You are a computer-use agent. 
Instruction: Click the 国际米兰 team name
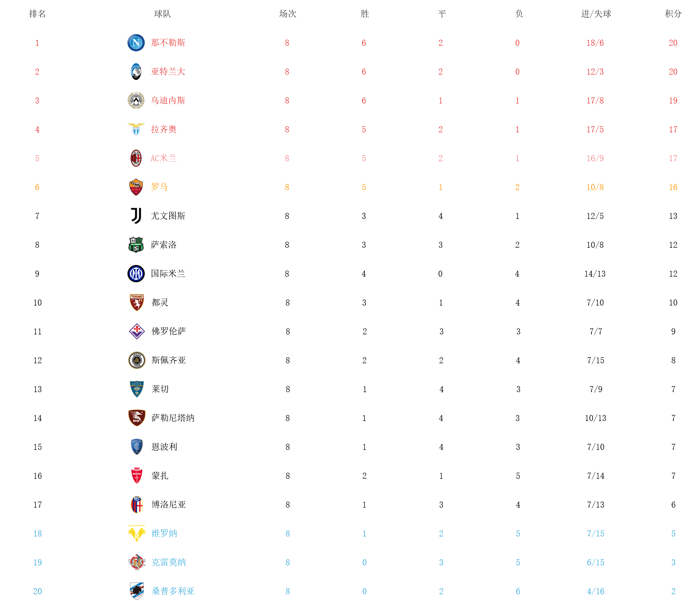(x=168, y=273)
